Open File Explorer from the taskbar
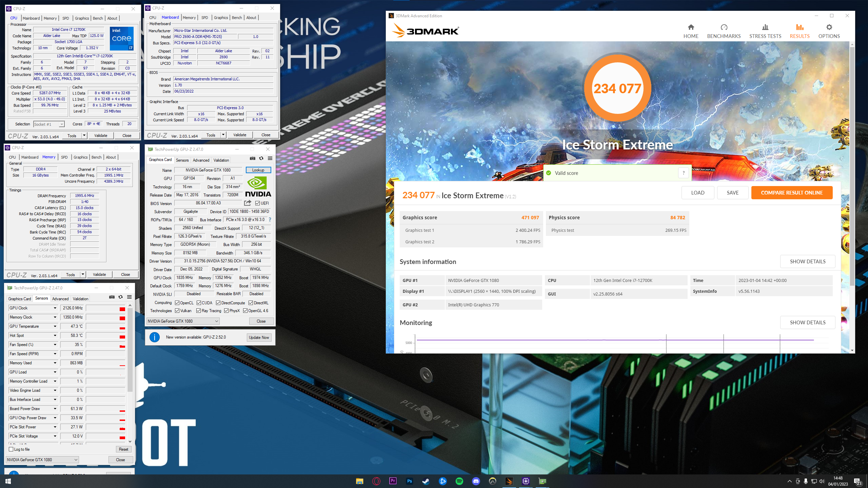This screenshot has width=868, height=488. point(359,481)
